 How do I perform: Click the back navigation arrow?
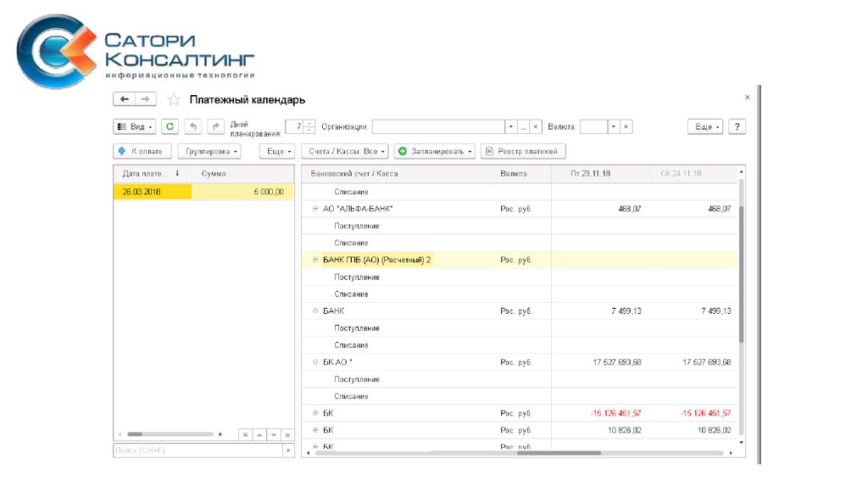pyautogui.click(x=125, y=99)
